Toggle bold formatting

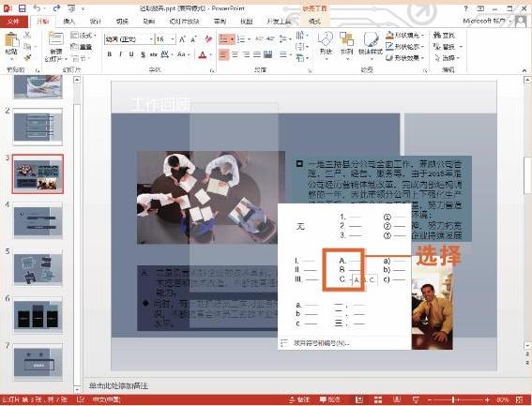pos(110,54)
